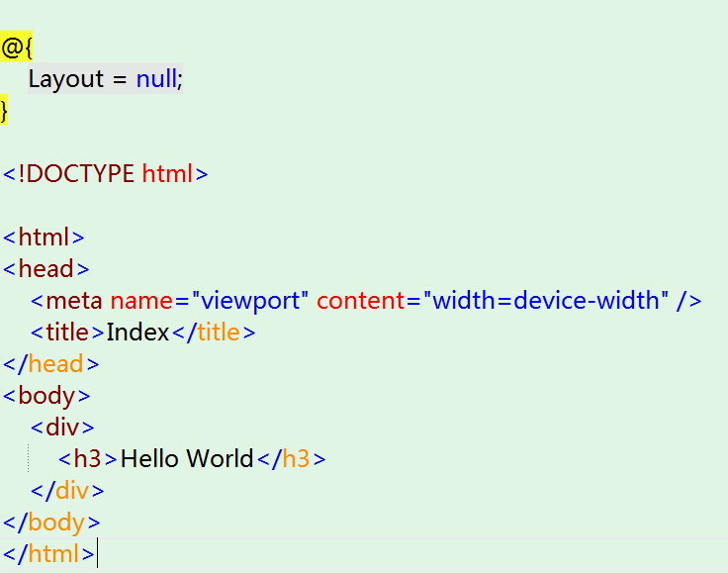Click the highlighted @{ Razor block opener
Screen dimensions: 728x573
16,47
